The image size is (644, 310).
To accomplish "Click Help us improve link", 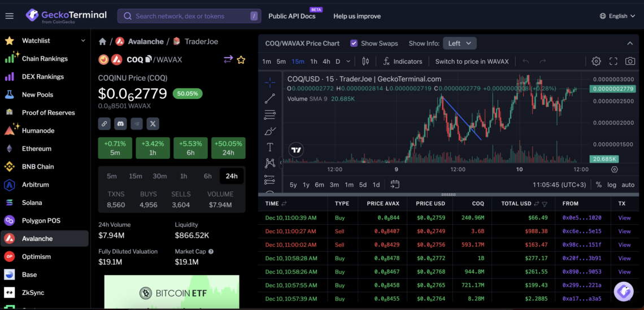I will pos(357,16).
